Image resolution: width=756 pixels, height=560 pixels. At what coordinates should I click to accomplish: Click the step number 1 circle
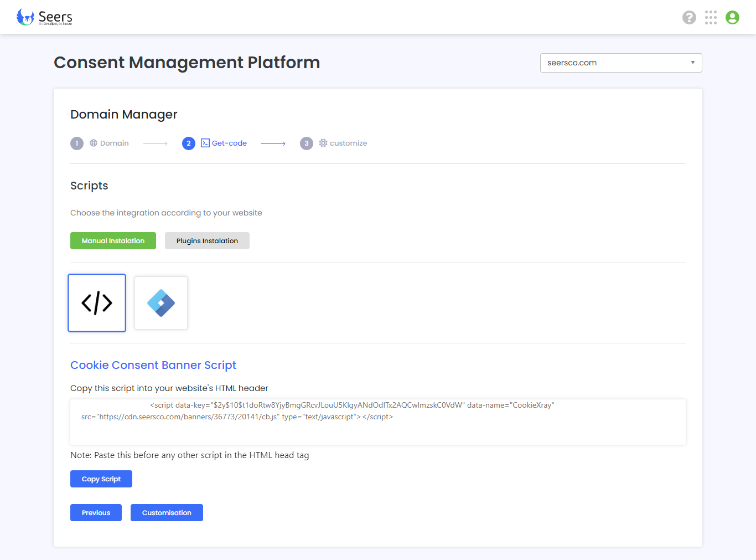click(x=77, y=143)
